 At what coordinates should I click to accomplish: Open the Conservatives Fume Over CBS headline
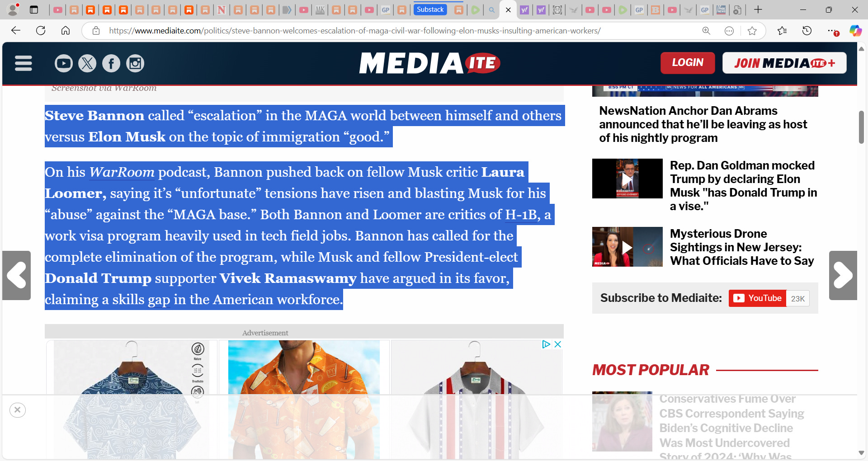731,427
